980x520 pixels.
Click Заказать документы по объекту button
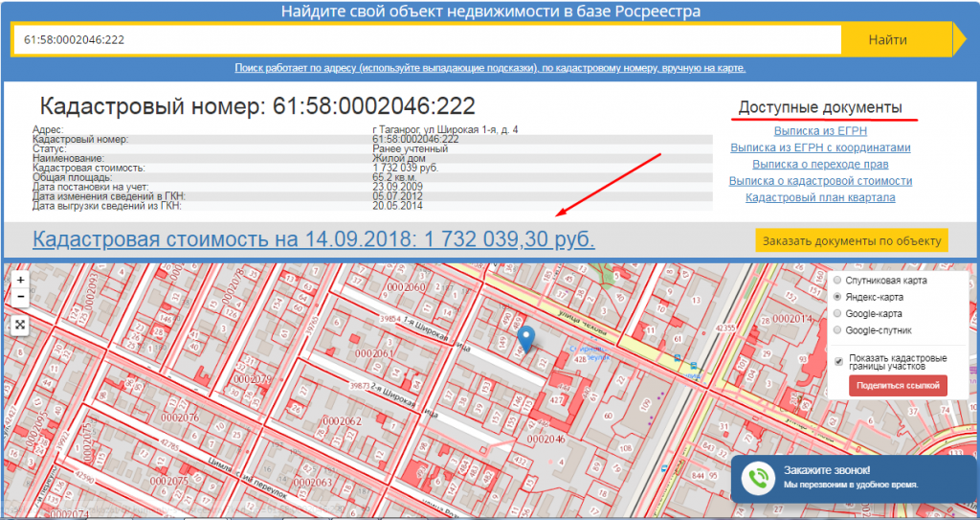coord(851,240)
